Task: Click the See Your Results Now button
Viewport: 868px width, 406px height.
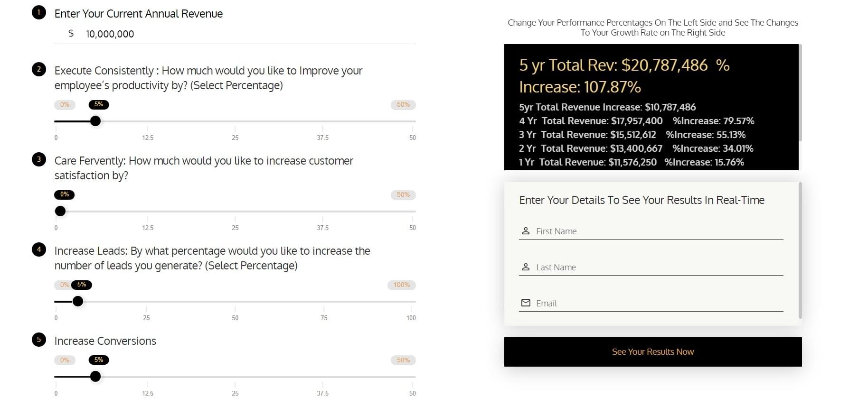Action: click(653, 352)
